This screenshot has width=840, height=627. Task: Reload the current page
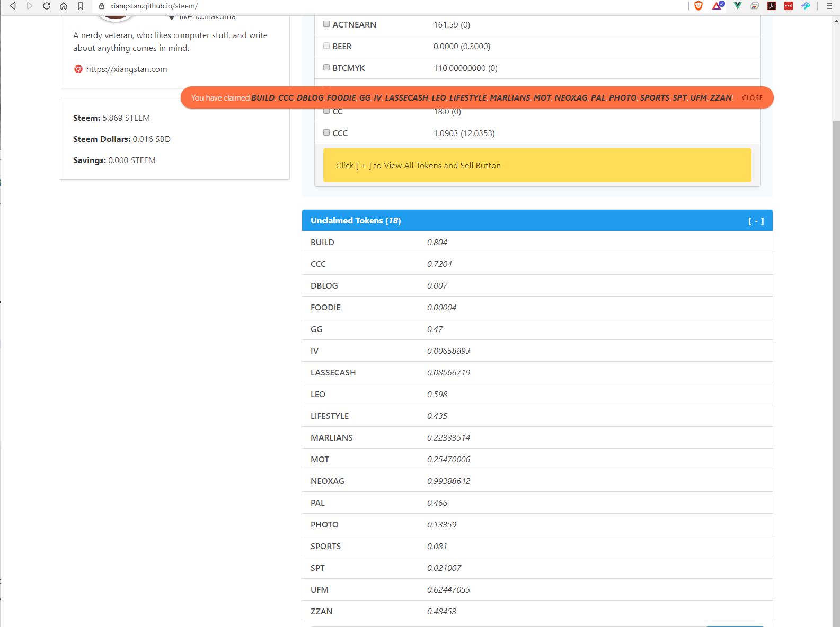pos(47,6)
